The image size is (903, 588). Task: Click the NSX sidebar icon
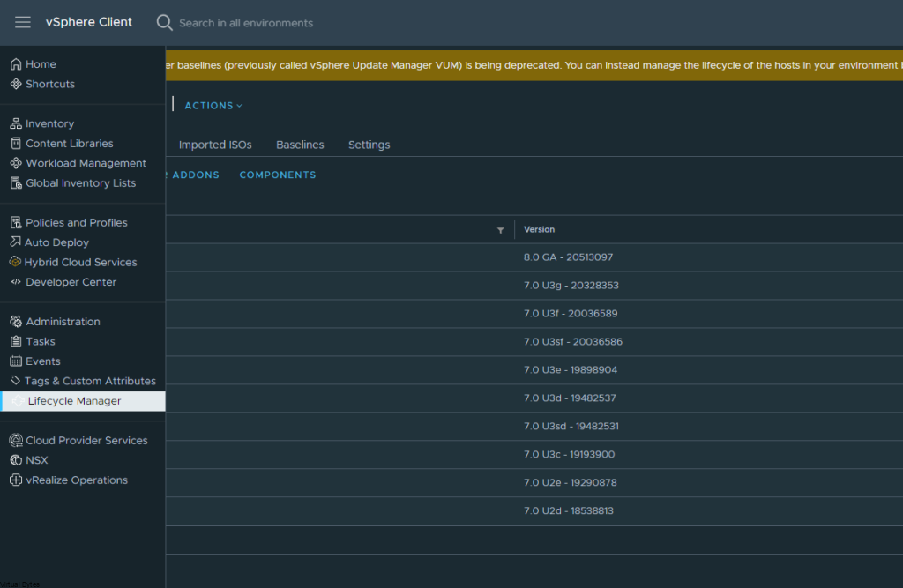pyautogui.click(x=16, y=460)
